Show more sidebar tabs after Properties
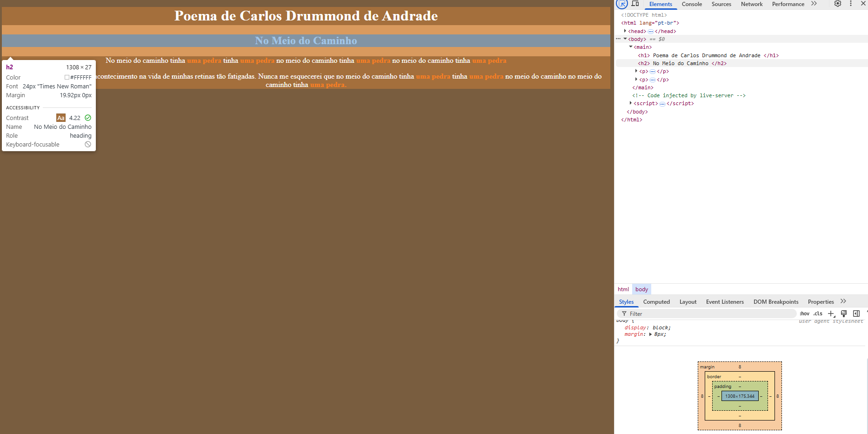 click(843, 301)
